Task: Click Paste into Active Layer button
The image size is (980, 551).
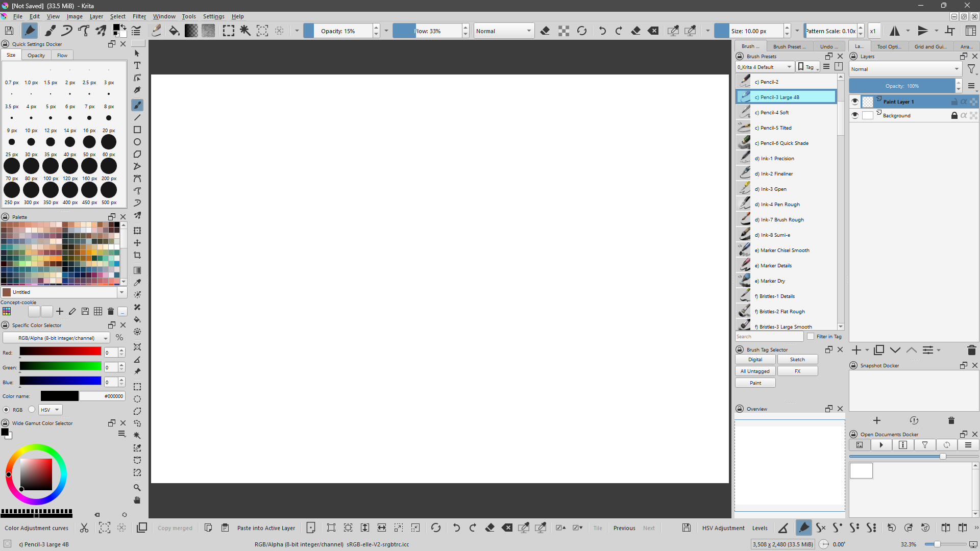Action: pyautogui.click(x=266, y=528)
